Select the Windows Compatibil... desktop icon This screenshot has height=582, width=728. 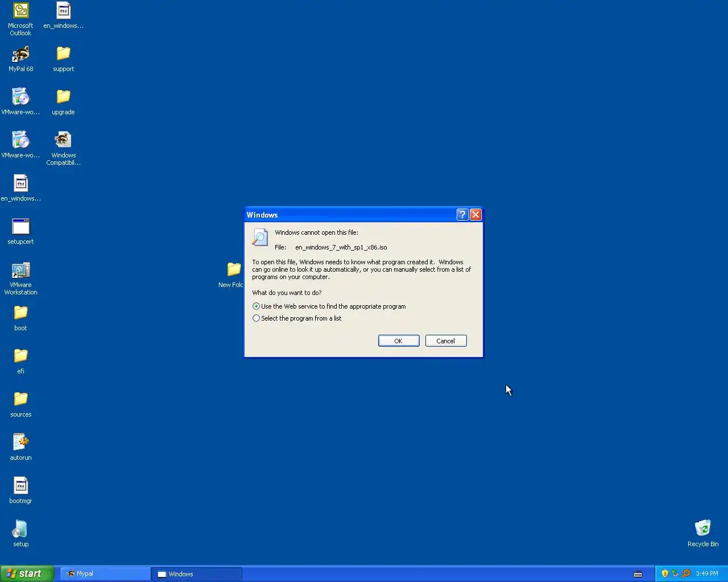[x=63, y=148]
